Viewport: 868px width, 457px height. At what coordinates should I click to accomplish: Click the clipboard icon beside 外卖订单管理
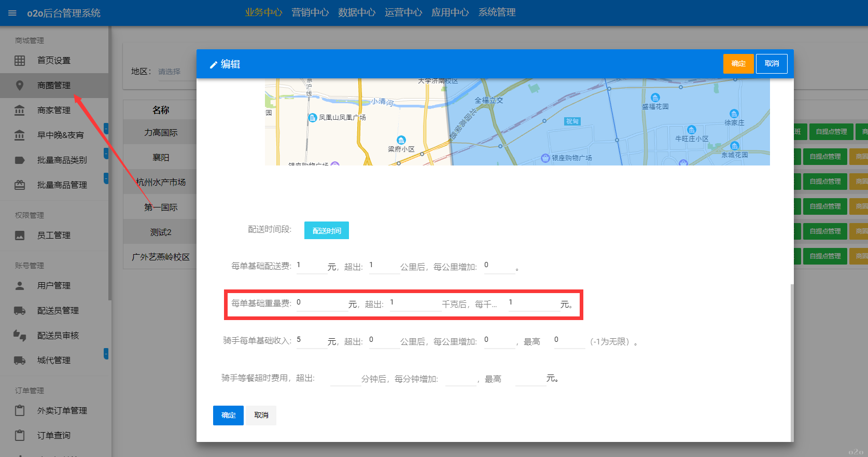coord(20,411)
